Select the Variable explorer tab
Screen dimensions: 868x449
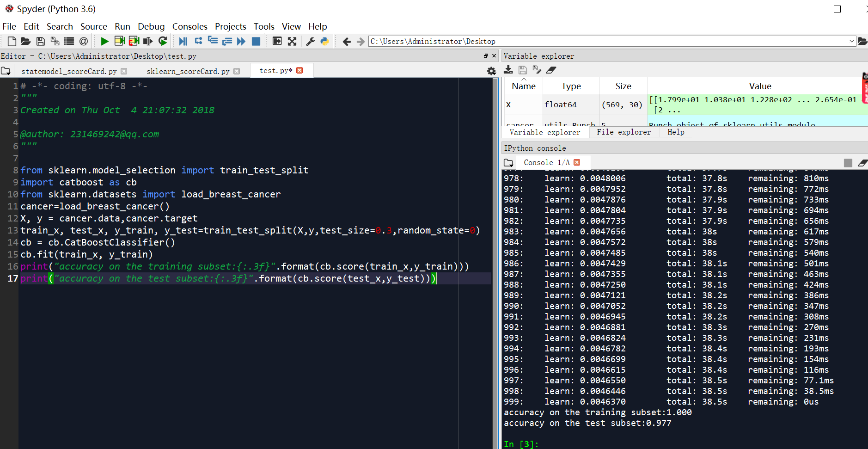(545, 133)
